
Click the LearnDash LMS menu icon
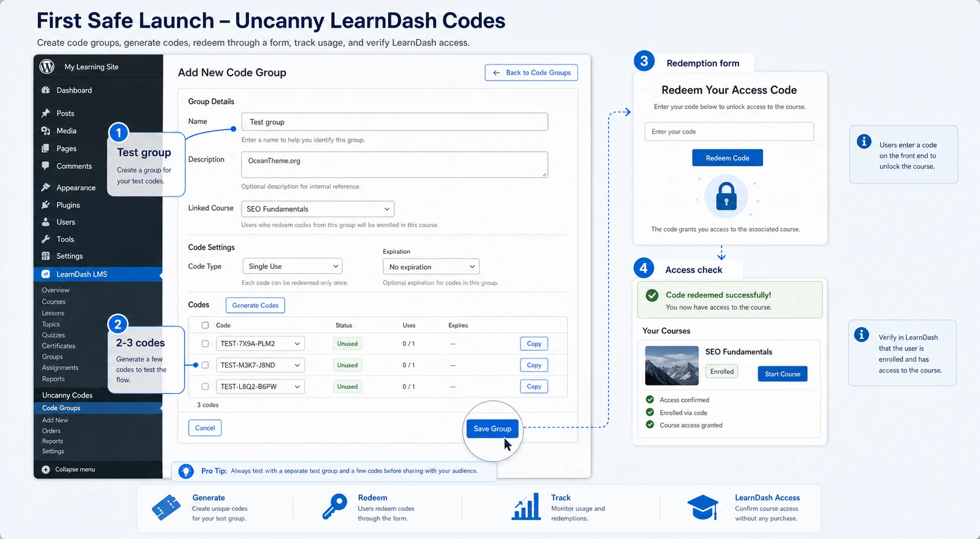point(46,274)
